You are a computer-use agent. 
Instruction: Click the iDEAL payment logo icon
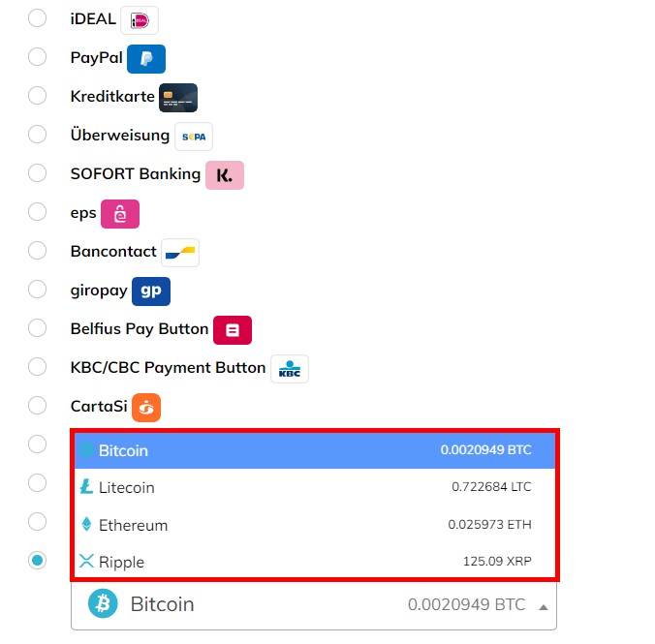[x=140, y=20]
